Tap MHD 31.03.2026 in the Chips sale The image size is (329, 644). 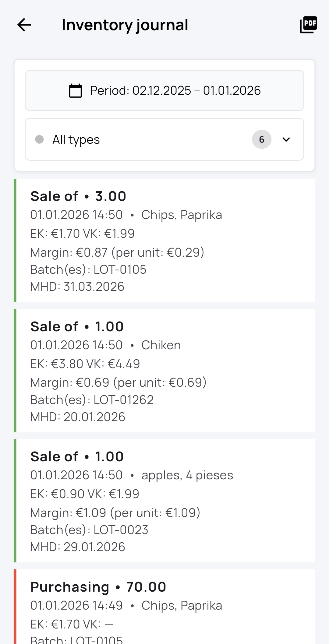[x=77, y=287]
